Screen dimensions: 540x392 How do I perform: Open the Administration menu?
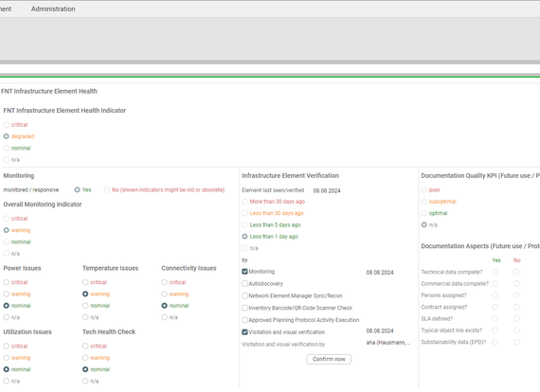click(53, 9)
